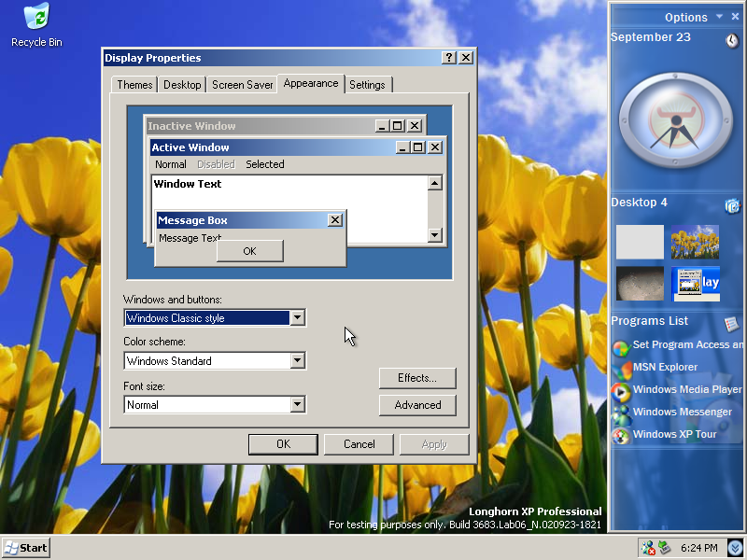Launch MSN Explorer from the sidebar
Image resolution: width=747 pixels, height=560 pixels.
(x=664, y=368)
